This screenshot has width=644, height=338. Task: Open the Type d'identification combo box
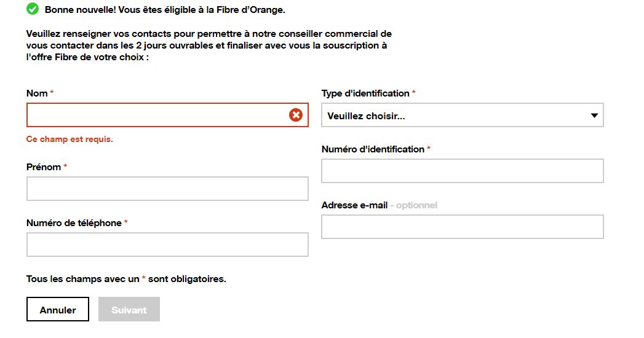click(455, 116)
